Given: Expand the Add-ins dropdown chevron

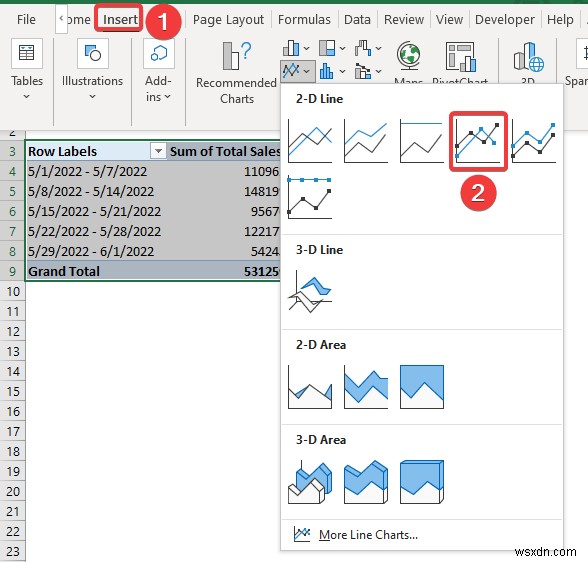Looking at the screenshot, I should tap(167, 97).
